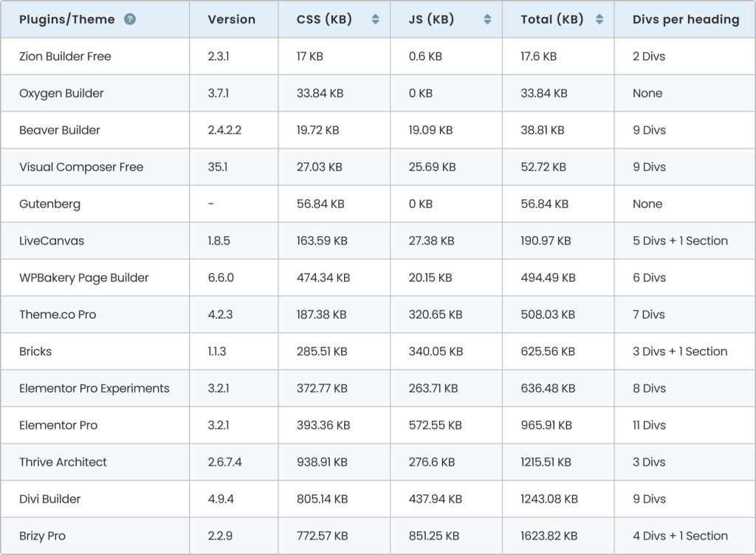This screenshot has height=555, width=756.
Task: Click Brizy Pro total 1623.82 KB cell
Action: click(549, 536)
